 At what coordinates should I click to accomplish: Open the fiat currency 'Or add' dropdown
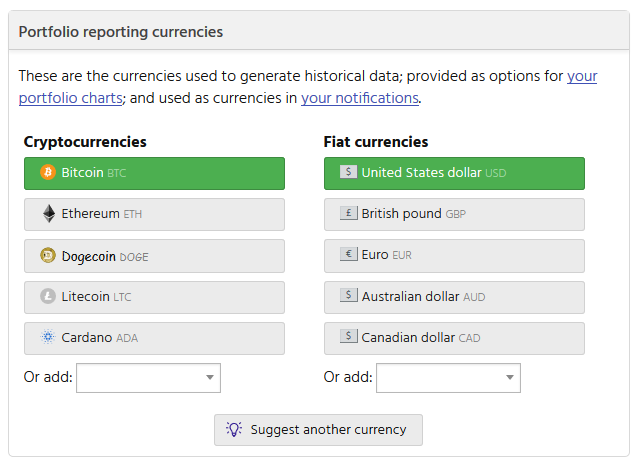[x=448, y=378]
